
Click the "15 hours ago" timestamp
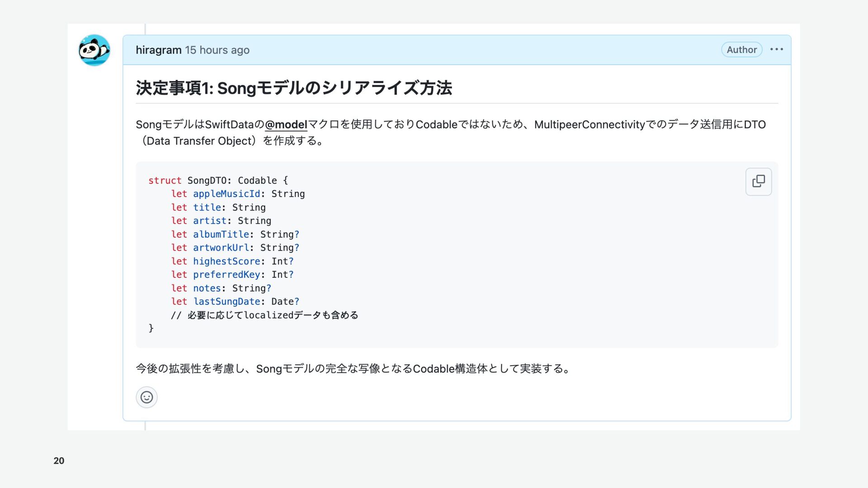tap(217, 50)
